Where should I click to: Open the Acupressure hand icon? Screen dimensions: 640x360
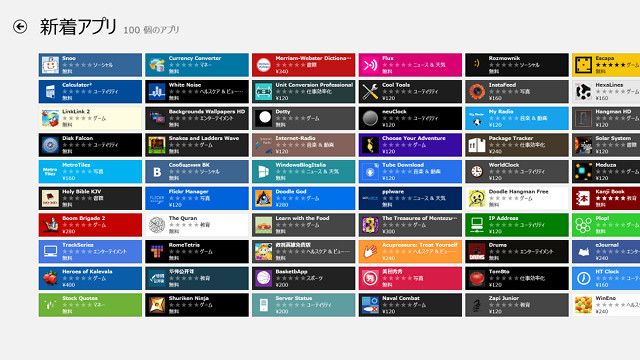[370, 251]
